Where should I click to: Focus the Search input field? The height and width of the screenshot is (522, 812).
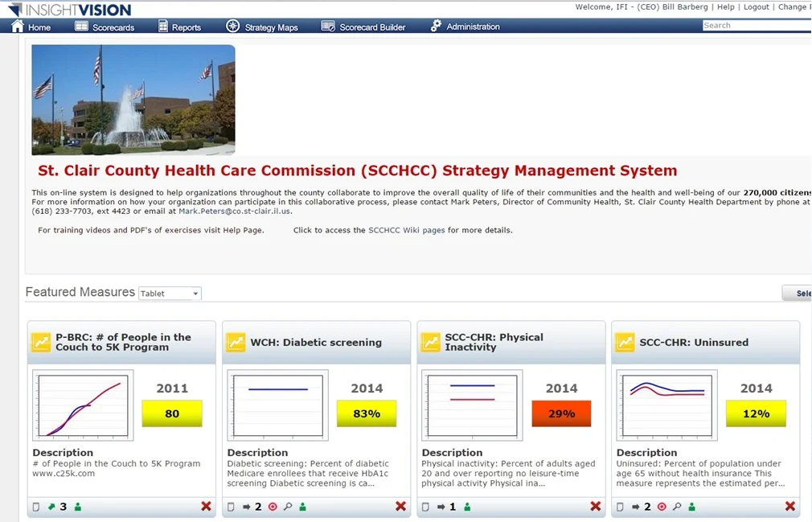pyautogui.click(x=757, y=26)
